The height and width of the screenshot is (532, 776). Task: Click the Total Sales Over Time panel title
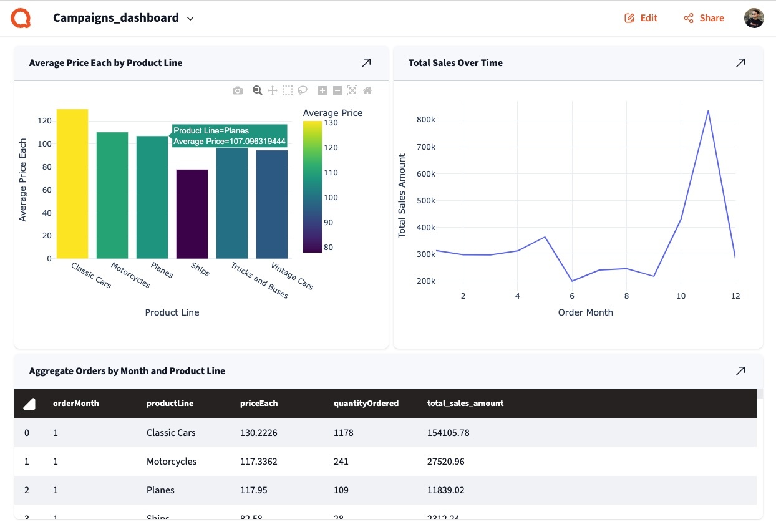[455, 63]
